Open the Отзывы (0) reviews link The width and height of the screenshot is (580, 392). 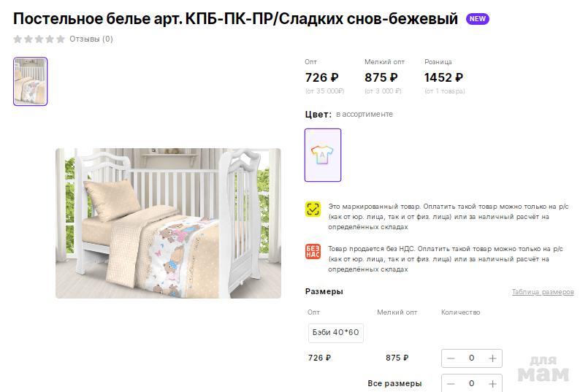pos(91,39)
